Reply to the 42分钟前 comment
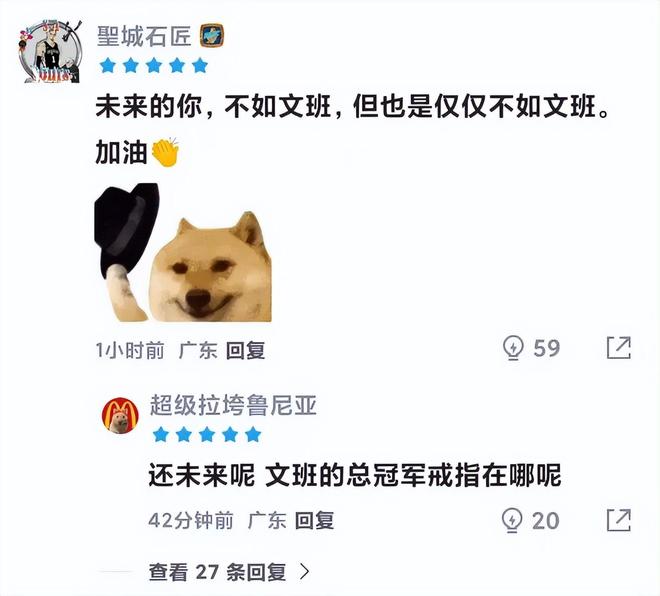Screen dimensions: 660x596 point(314,521)
